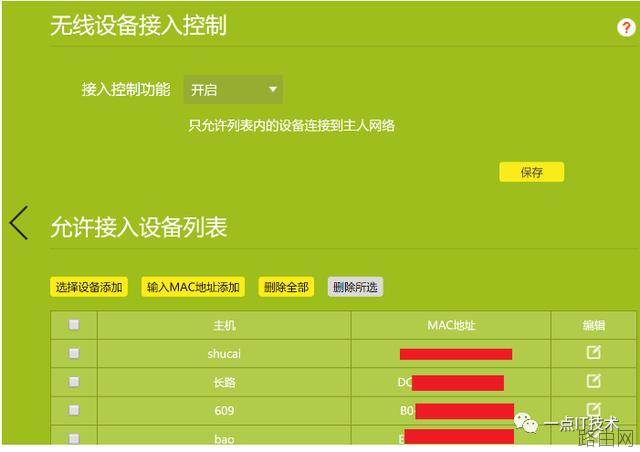Viewport: 640px width, 452px height.
Task: Edit the 长路 device entry
Action: pos(593,381)
